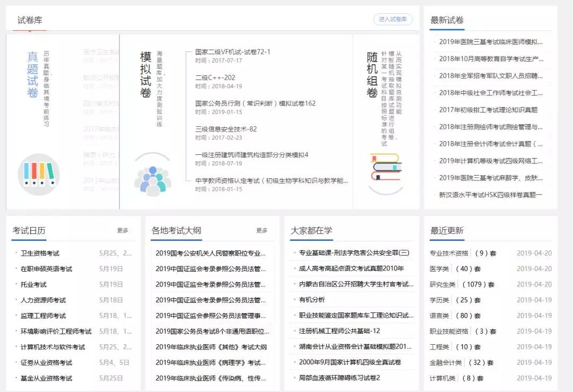Select 卫生资格考试 in the exam calendar
573x392 pixels.
point(40,253)
